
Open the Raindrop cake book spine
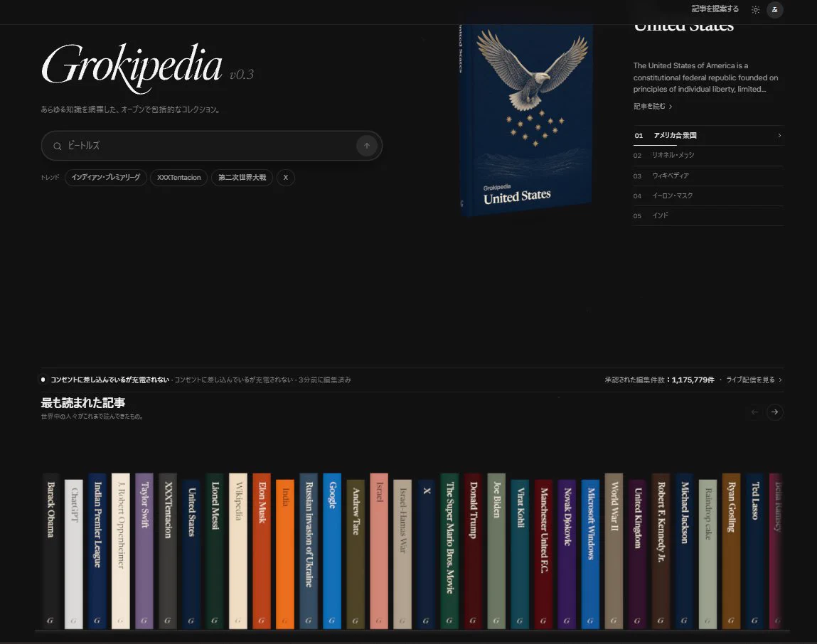pyautogui.click(x=707, y=554)
